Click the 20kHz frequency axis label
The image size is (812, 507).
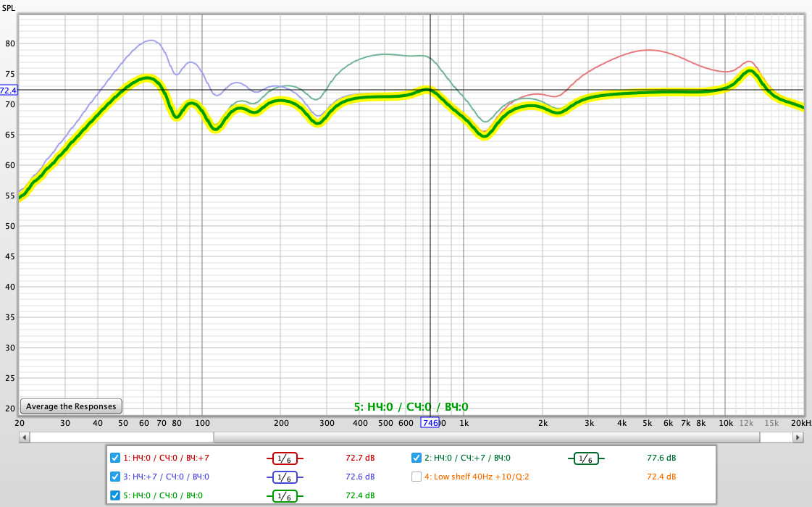[801, 423]
